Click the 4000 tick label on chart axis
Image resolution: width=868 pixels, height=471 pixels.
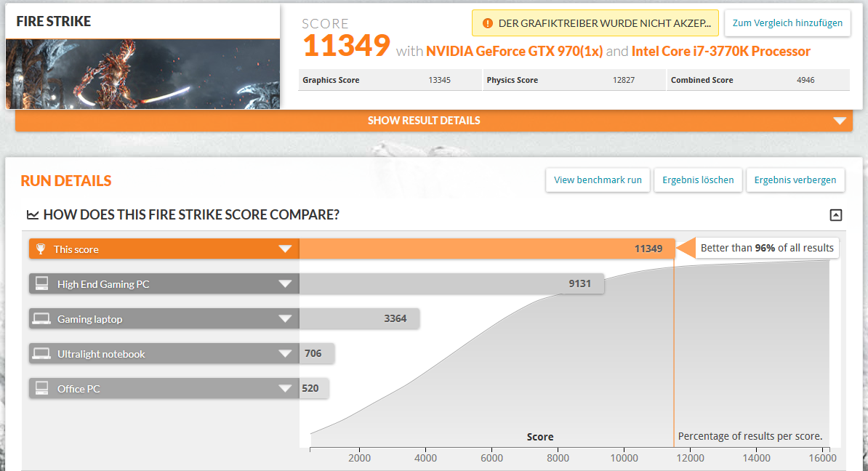click(426, 458)
